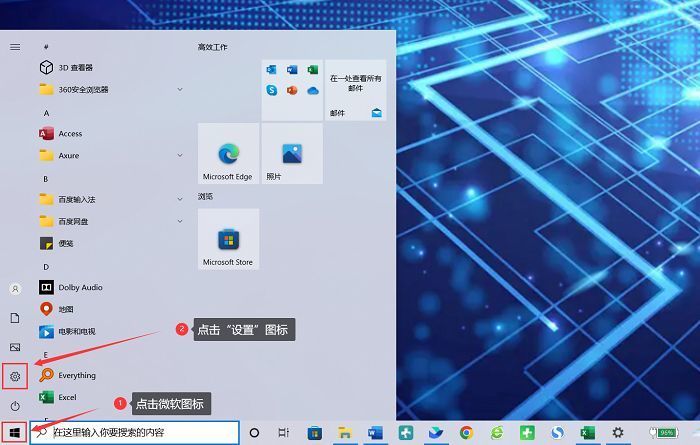Click the taskbar search input box
700x445 pixels.
click(x=135, y=433)
